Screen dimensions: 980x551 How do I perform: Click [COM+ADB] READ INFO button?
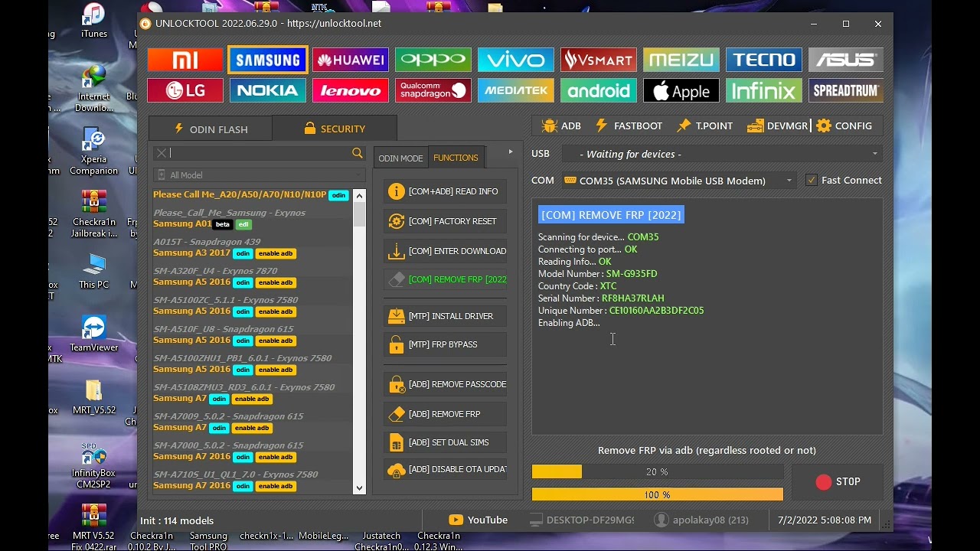pos(445,191)
